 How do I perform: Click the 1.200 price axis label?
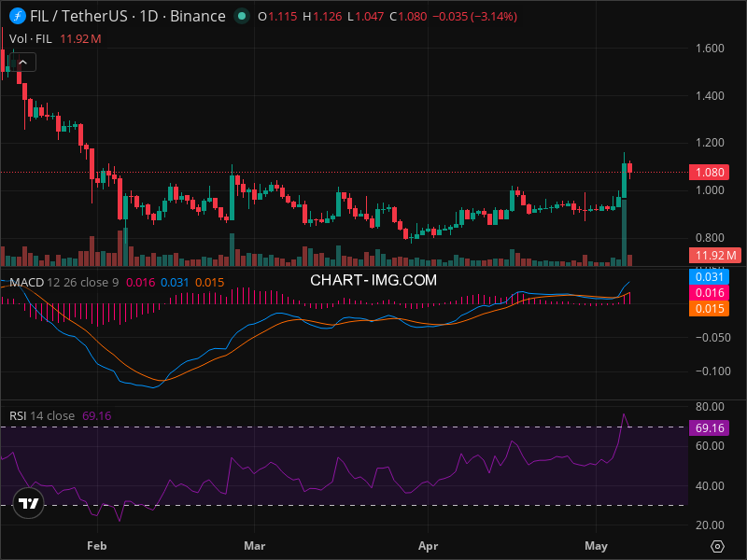710,143
